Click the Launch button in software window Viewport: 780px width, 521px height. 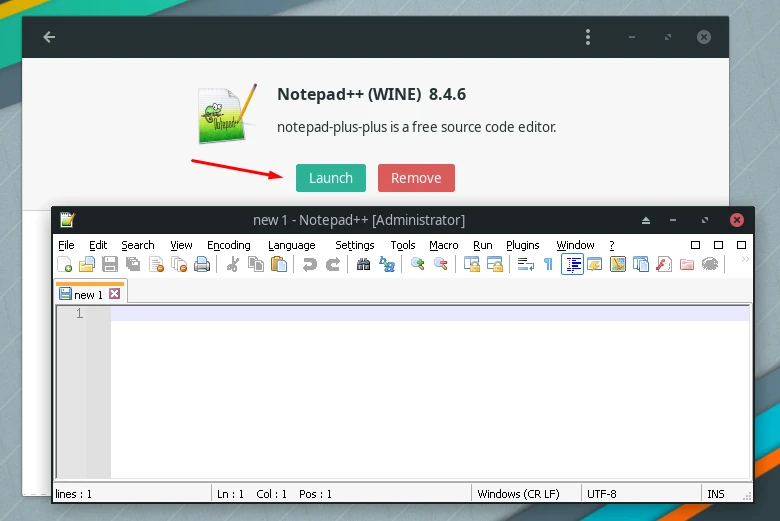point(331,178)
